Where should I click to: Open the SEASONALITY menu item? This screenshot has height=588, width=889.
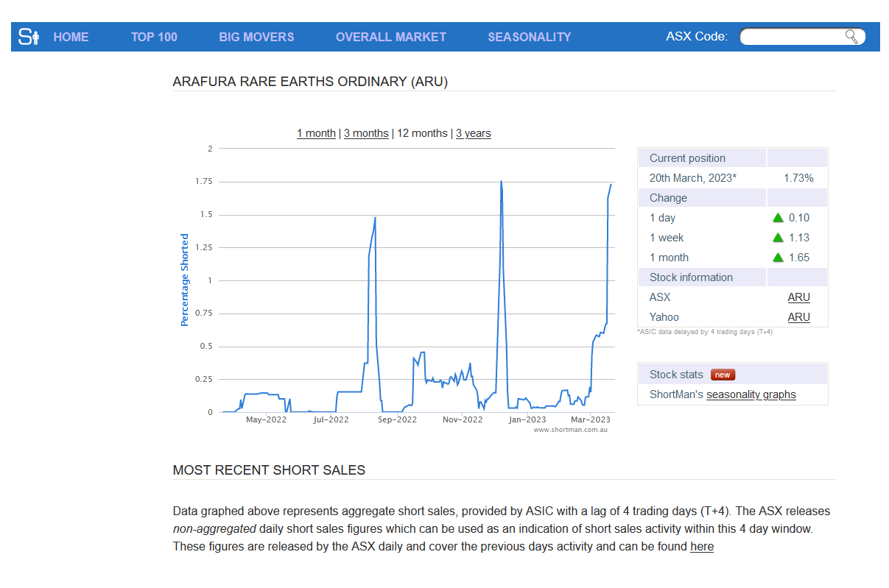click(x=529, y=37)
